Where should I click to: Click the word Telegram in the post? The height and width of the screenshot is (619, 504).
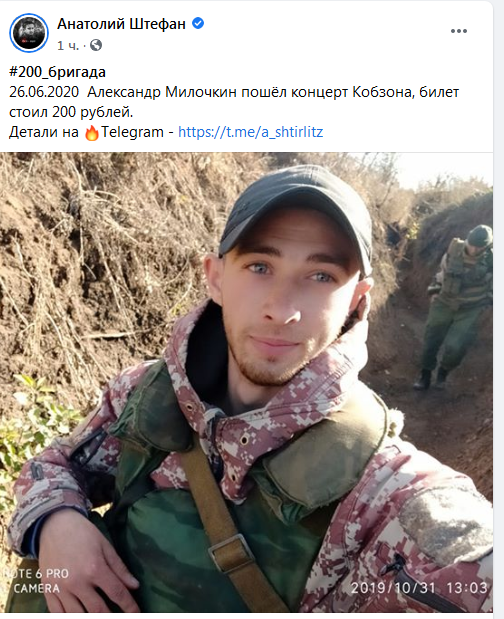pyautogui.click(x=132, y=132)
